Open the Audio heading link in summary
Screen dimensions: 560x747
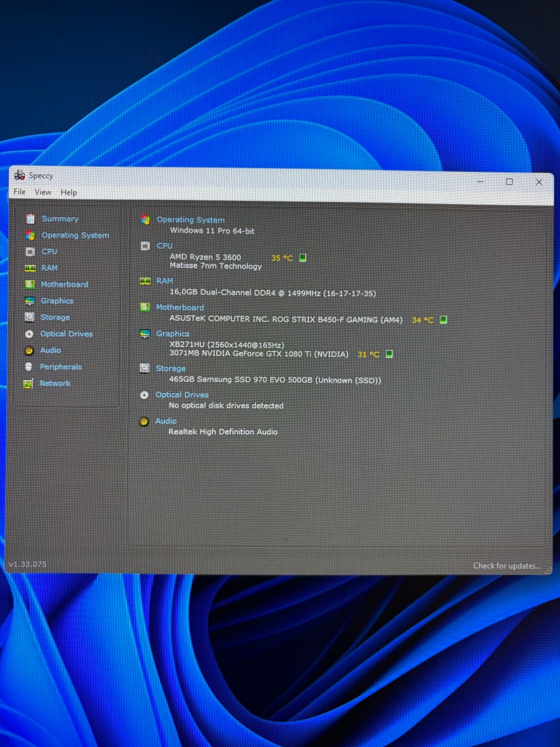pos(166,421)
